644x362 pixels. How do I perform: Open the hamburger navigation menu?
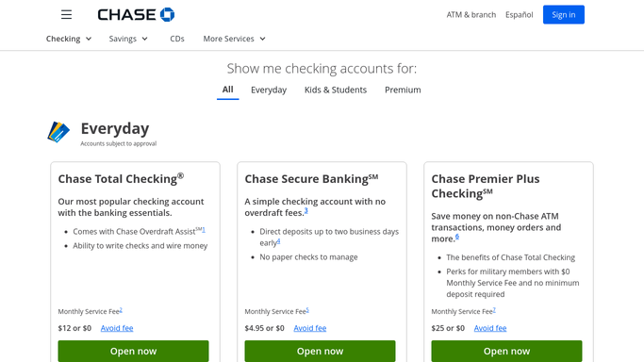pos(66,15)
